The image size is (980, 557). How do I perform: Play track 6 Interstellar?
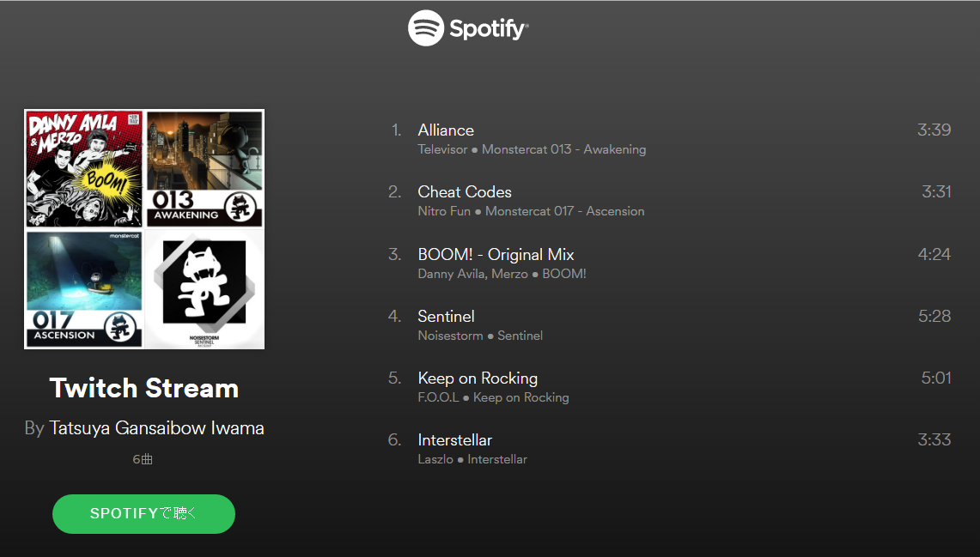(x=669, y=449)
